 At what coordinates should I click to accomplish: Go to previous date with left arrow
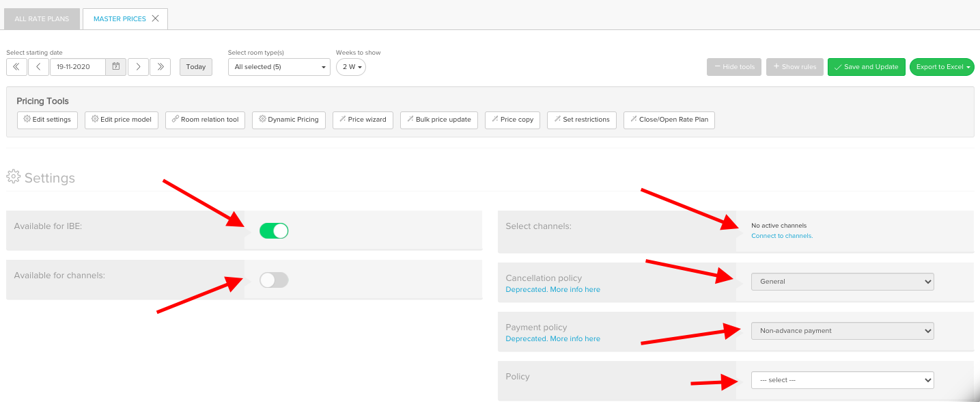(38, 67)
